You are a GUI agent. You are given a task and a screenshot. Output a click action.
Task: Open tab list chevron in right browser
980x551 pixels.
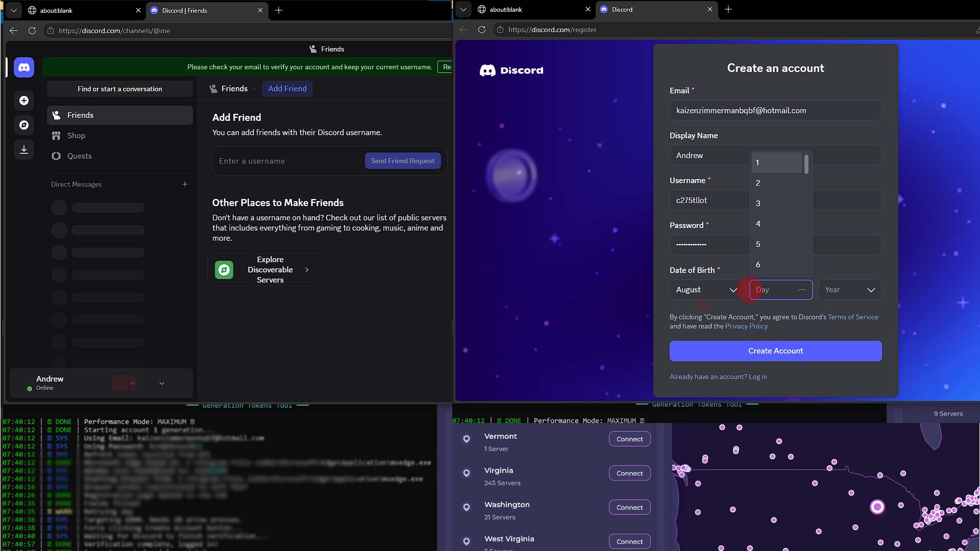tap(463, 9)
